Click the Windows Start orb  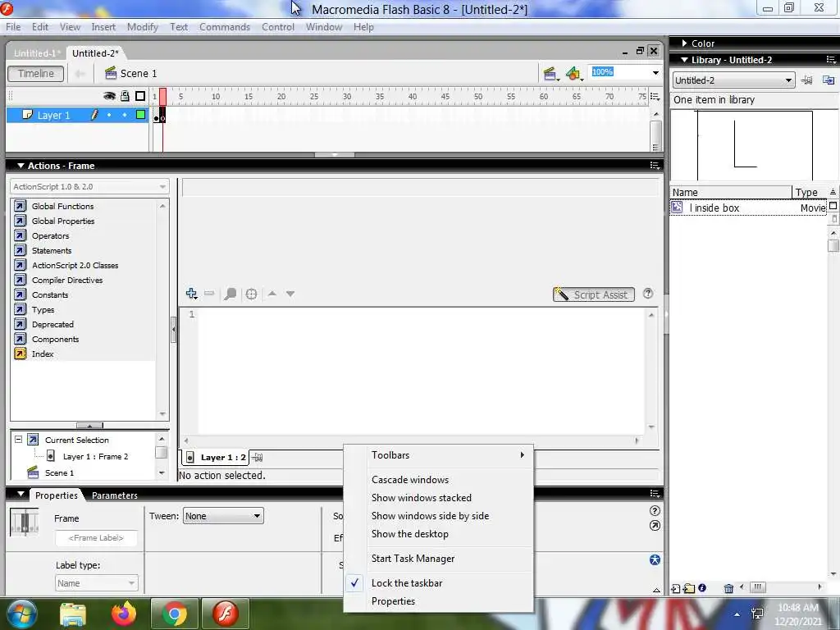pos(21,614)
